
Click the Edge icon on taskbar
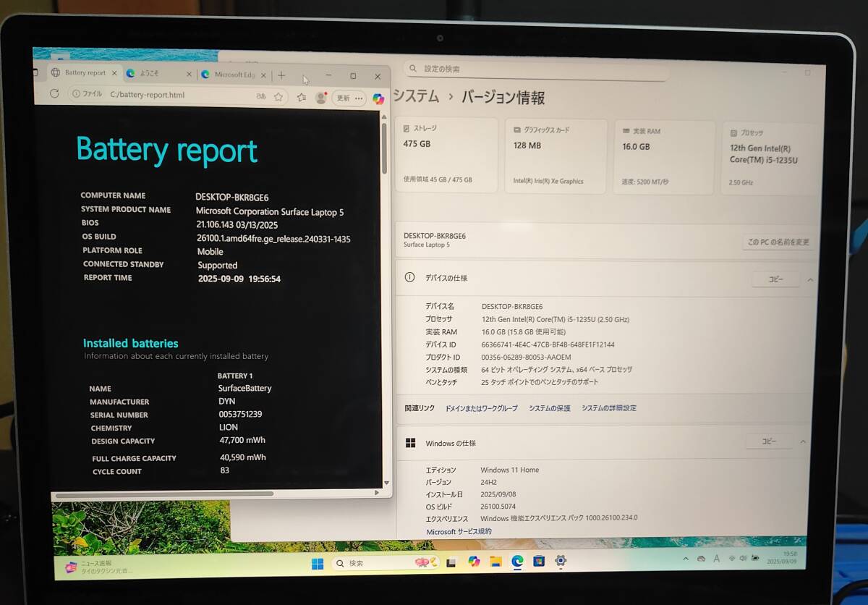point(517,561)
